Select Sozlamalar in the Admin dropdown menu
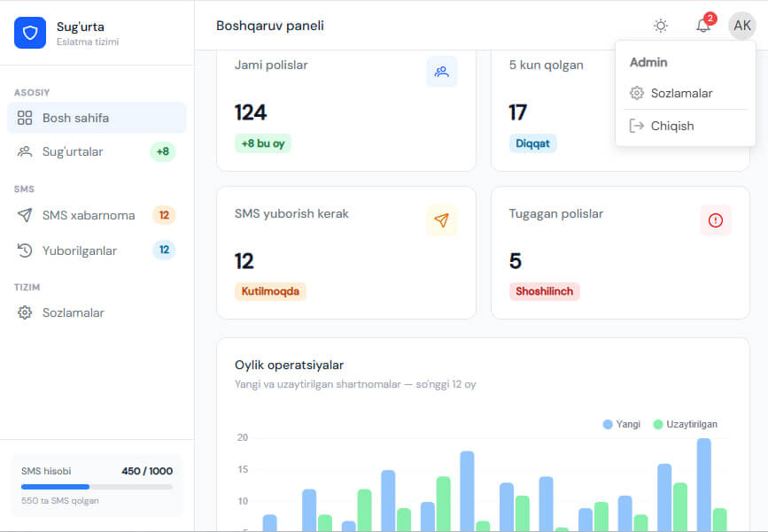Viewport: 768px width, 532px height. 686,93
